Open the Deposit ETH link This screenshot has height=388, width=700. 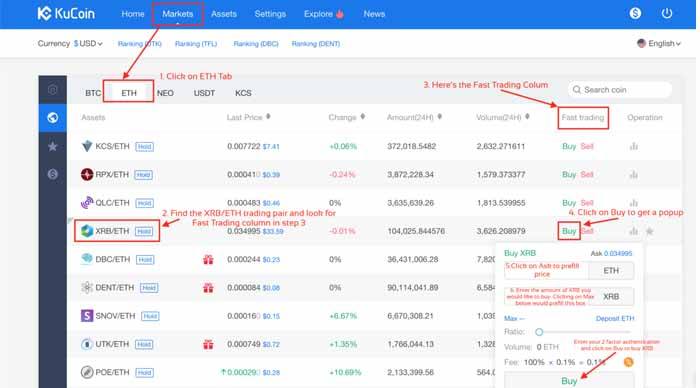[615, 318]
